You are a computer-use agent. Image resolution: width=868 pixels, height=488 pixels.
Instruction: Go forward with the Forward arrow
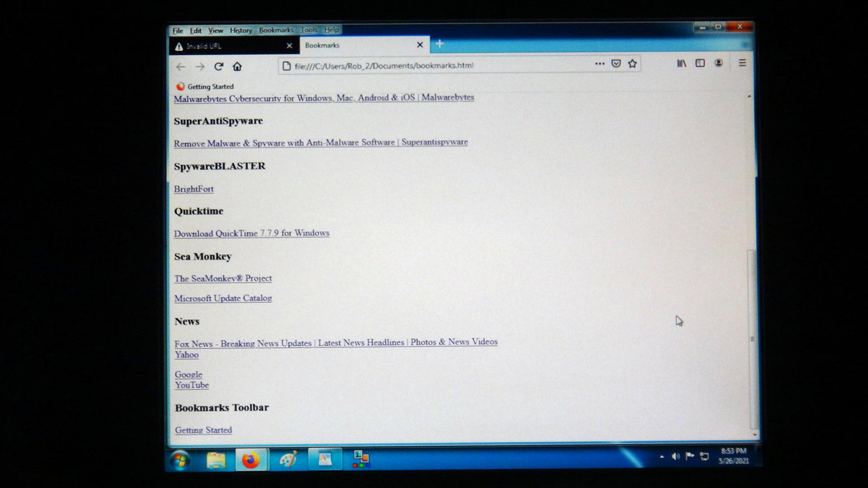(199, 66)
